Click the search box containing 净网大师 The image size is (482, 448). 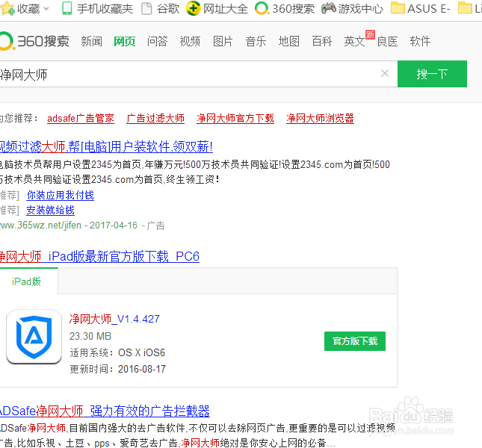199,74
